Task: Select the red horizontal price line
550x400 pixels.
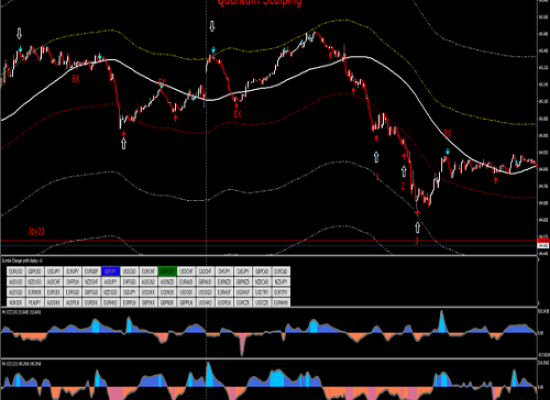Action: pos(269,241)
